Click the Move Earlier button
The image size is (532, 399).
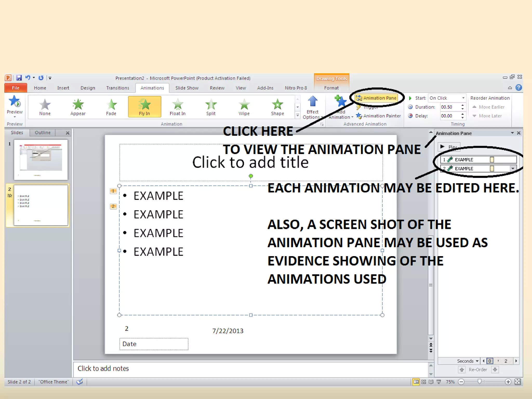(488, 107)
